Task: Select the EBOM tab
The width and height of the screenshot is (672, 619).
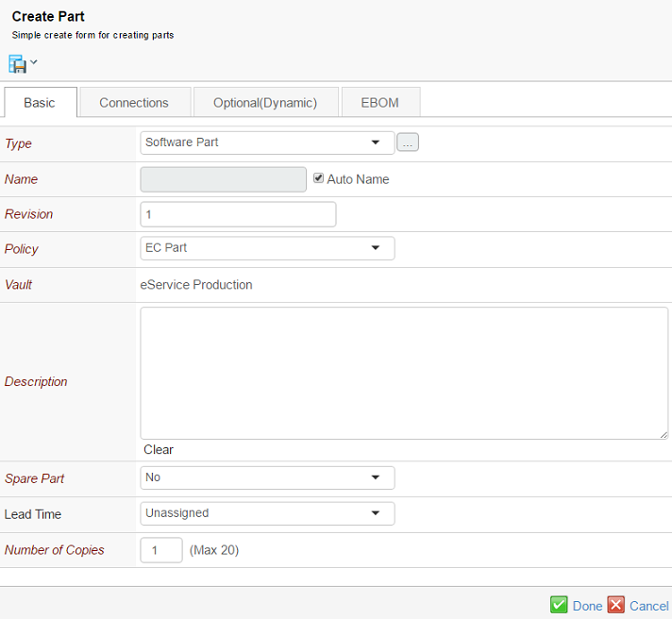Action: click(379, 103)
